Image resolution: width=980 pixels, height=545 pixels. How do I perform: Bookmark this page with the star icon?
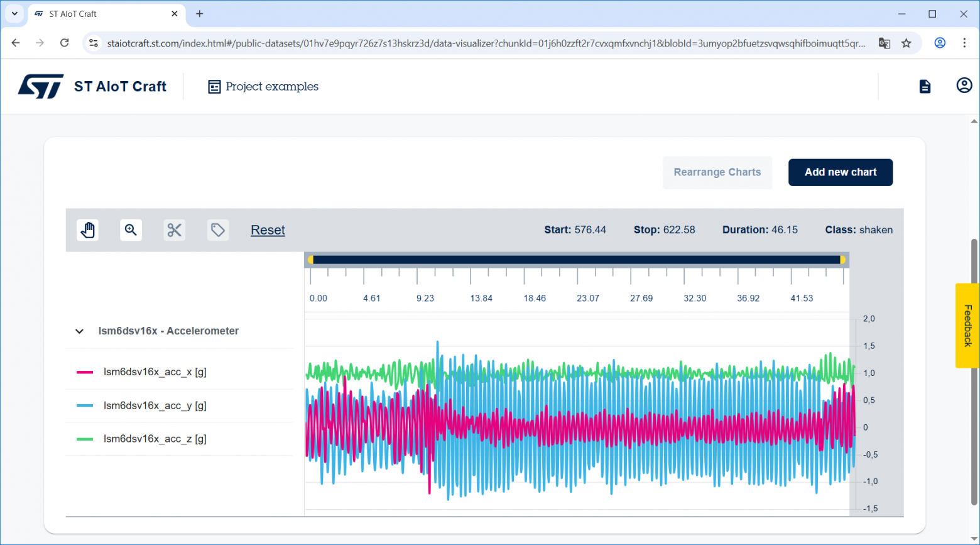pyautogui.click(x=906, y=43)
